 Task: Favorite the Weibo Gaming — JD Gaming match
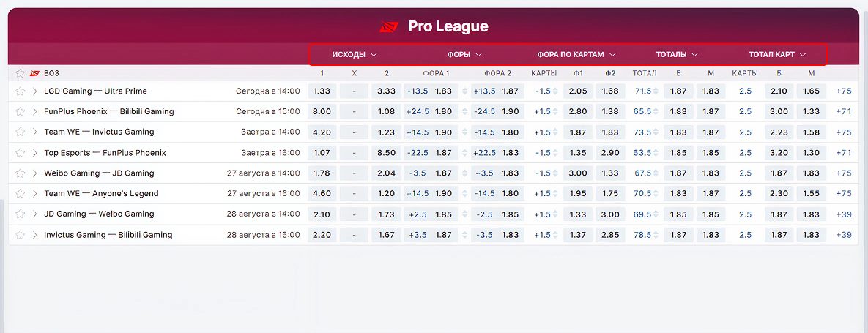[21, 173]
